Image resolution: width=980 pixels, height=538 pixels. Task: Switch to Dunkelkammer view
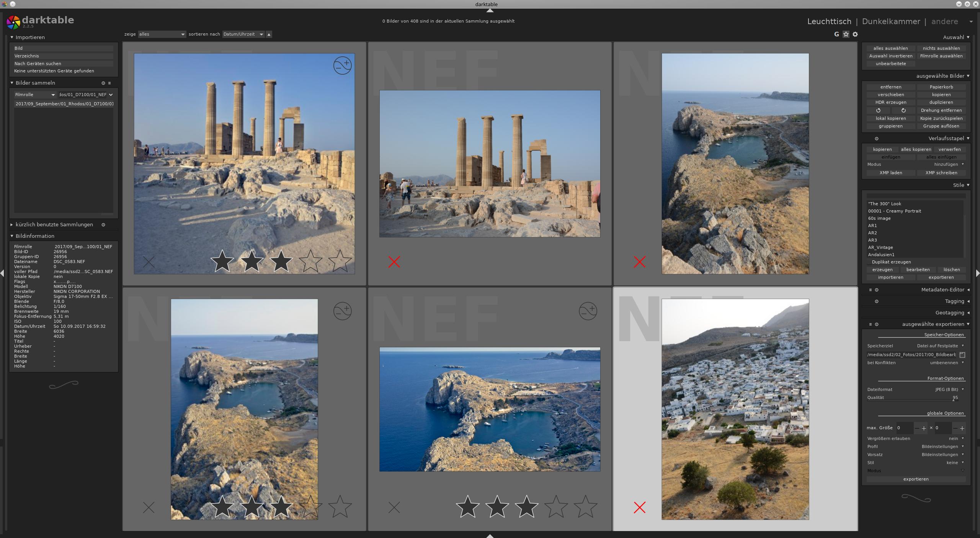pyautogui.click(x=891, y=21)
